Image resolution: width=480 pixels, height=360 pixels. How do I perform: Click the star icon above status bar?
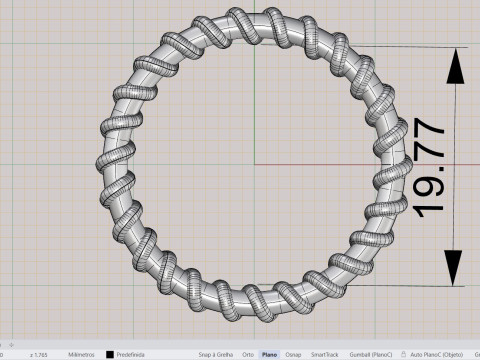(12, 345)
